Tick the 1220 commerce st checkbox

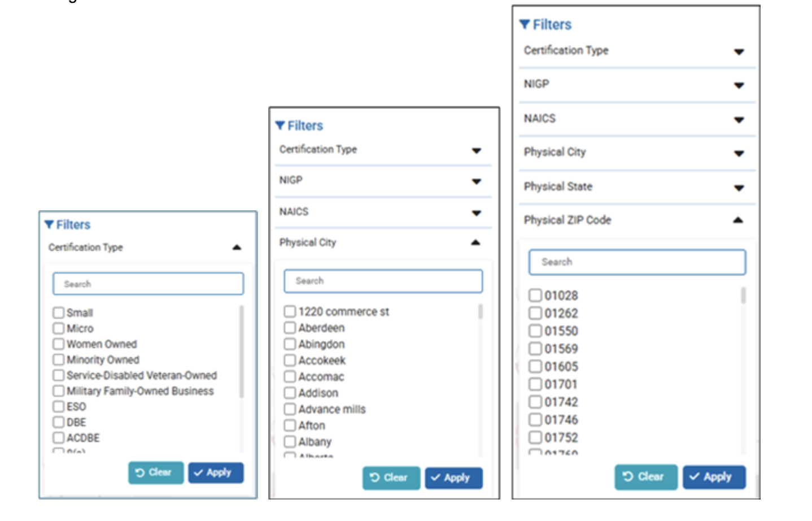290,311
